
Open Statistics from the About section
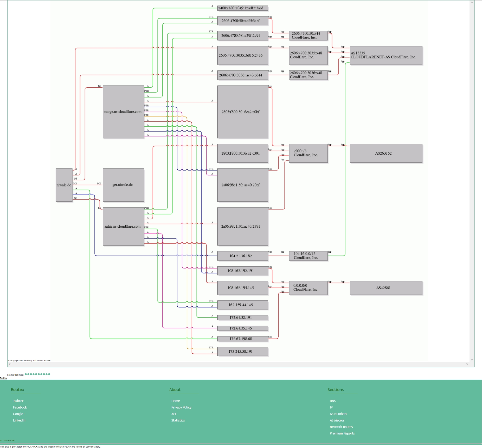(x=178, y=420)
